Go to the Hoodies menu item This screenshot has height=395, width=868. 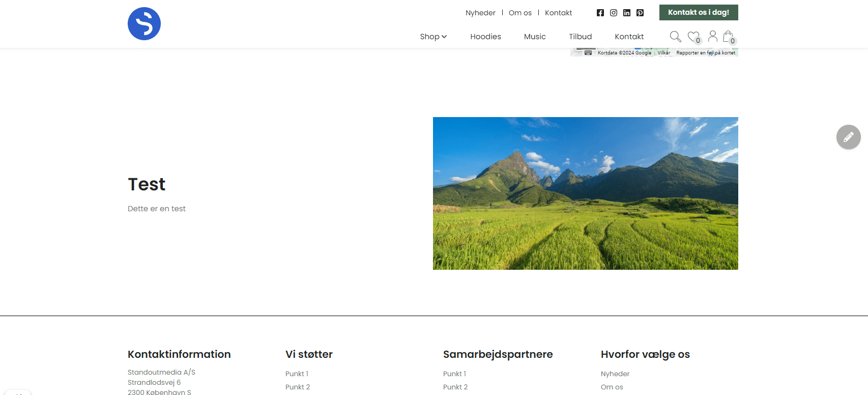point(485,37)
